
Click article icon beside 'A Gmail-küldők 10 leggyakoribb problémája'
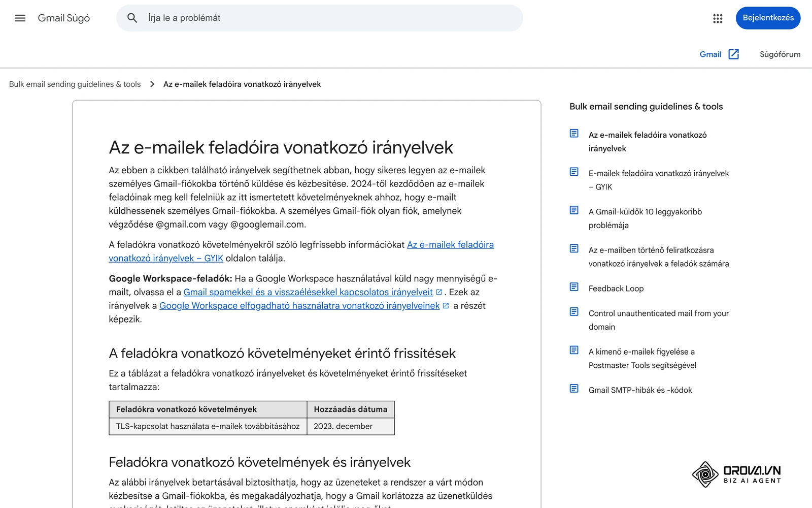[x=574, y=210]
